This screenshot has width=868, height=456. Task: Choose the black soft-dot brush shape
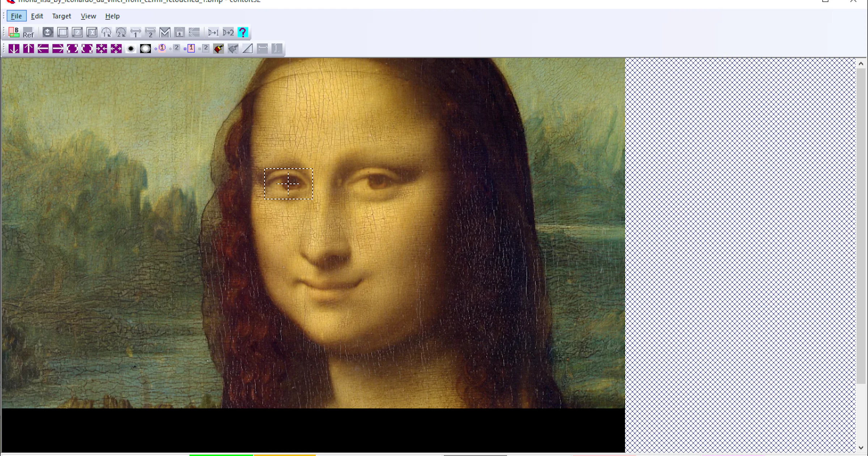[131, 48]
